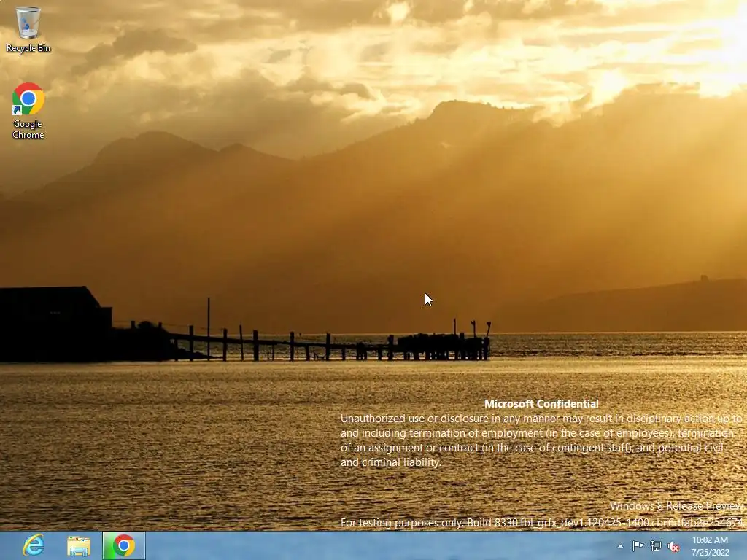747x560 pixels.
Task: Click the Chrome taskbar button
Action: pos(124,545)
